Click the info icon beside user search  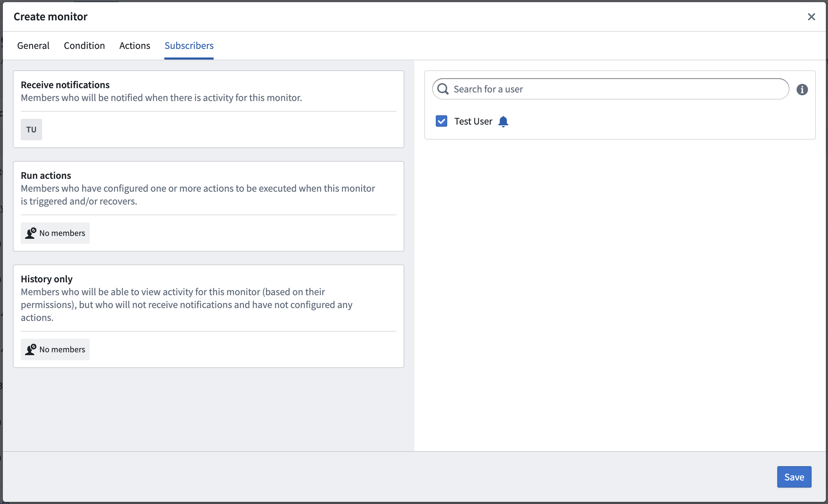[x=802, y=90]
